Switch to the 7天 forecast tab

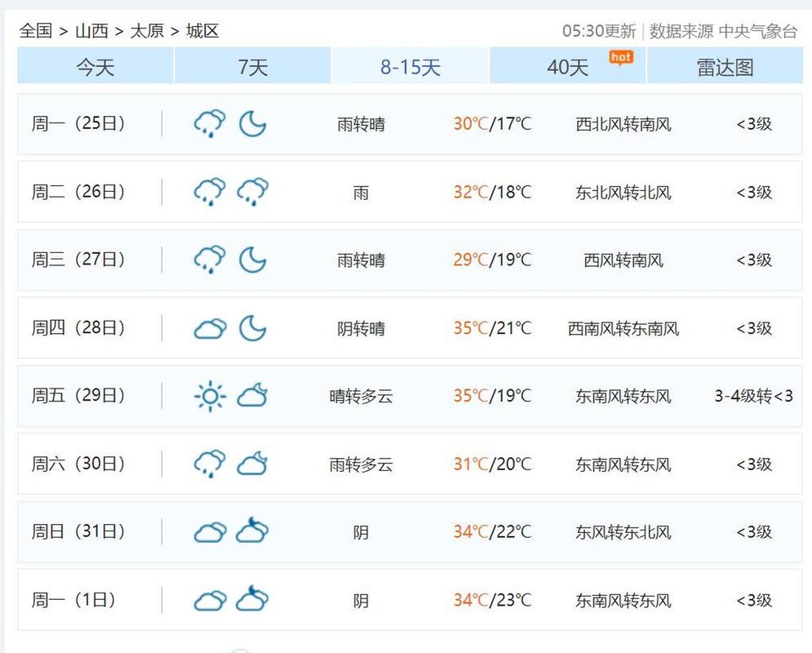(253, 66)
